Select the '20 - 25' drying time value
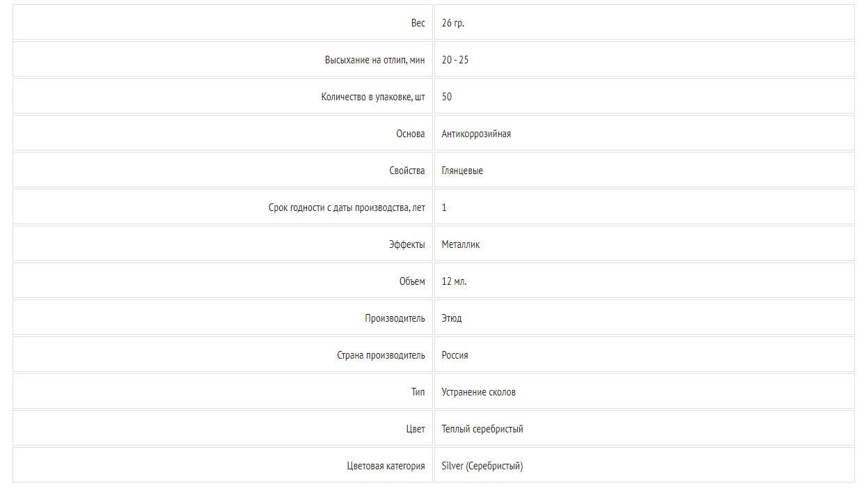This screenshot has height=493, width=868. click(x=455, y=60)
